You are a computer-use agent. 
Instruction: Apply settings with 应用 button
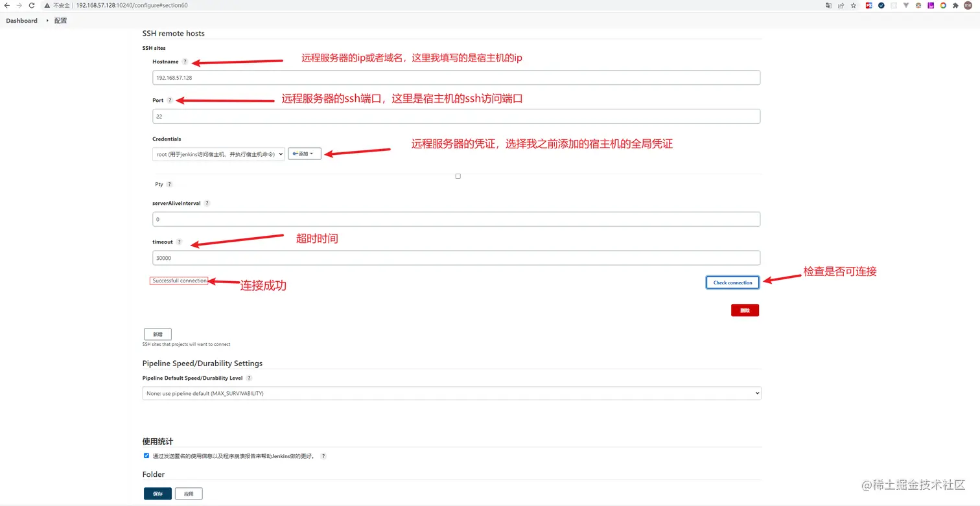189,494
